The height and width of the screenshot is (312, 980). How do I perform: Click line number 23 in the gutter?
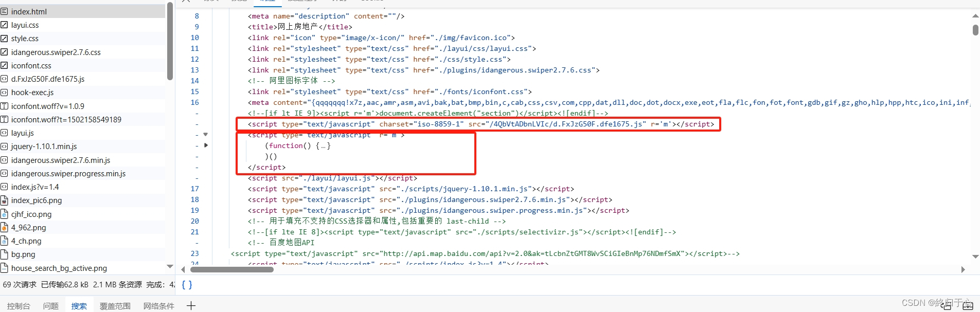[194, 253]
